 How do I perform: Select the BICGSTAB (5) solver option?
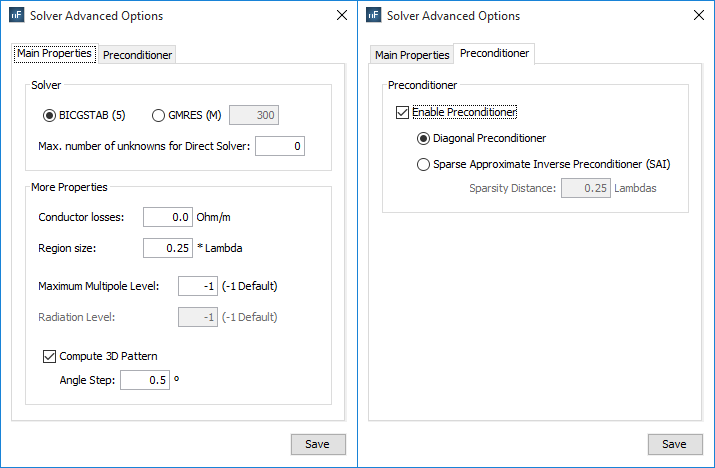pyautogui.click(x=50, y=115)
